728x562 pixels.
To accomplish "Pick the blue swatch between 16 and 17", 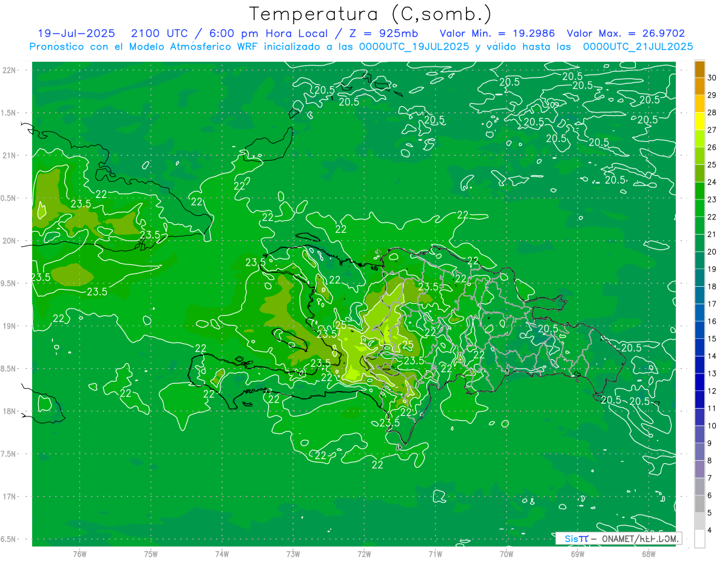I will tap(699, 313).
